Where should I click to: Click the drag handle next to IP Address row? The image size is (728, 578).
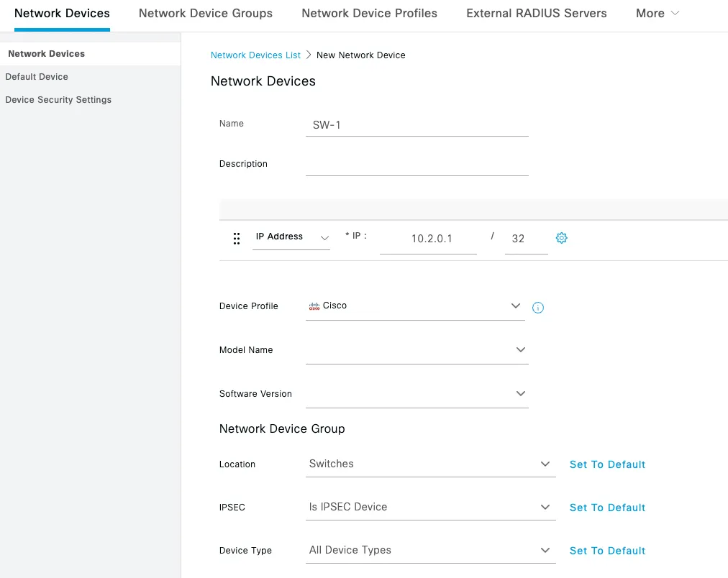tap(237, 237)
